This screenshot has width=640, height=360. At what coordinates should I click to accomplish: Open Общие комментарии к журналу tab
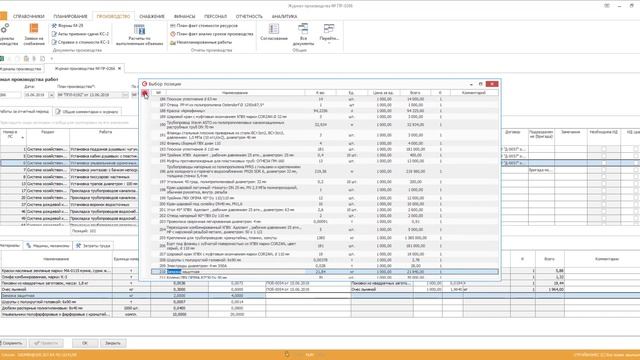click(x=87, y=111)
